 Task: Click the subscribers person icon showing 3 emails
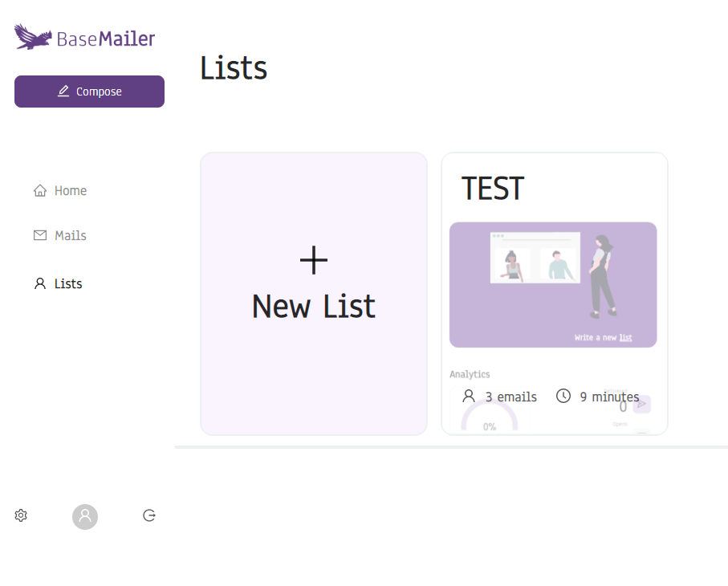coord(468,396)
